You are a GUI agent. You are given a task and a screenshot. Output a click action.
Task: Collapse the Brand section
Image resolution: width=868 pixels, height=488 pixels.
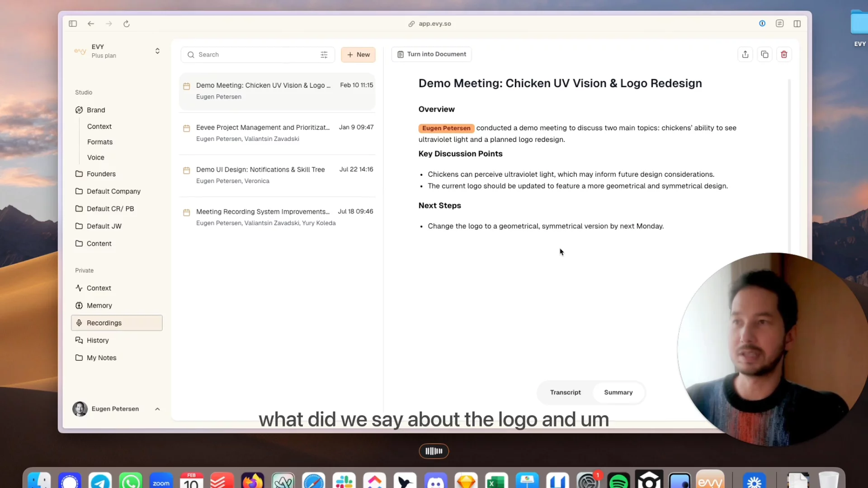pyautogui.click(x=96, y=110)
